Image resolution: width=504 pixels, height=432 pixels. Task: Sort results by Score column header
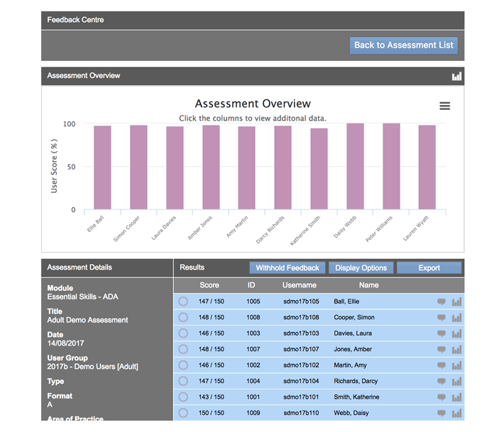click(x=209, y=285)
